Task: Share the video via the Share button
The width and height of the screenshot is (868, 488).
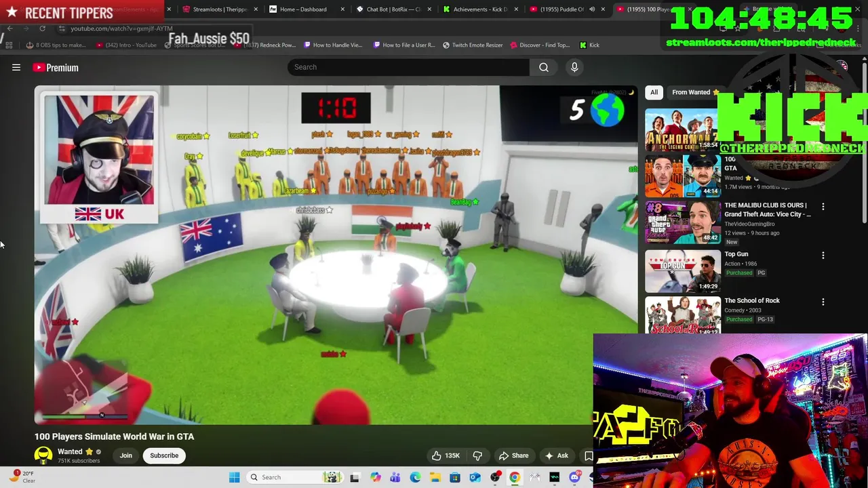Action: [x=513, y=455]
